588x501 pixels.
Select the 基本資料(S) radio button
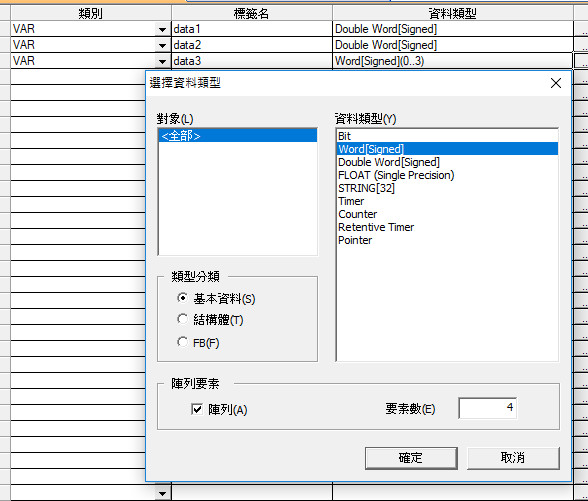182,298
